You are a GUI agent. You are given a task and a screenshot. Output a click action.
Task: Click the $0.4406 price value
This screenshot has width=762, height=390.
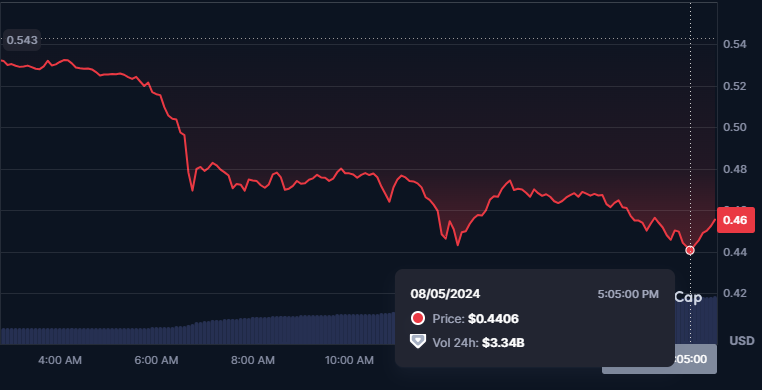(493, 319)
